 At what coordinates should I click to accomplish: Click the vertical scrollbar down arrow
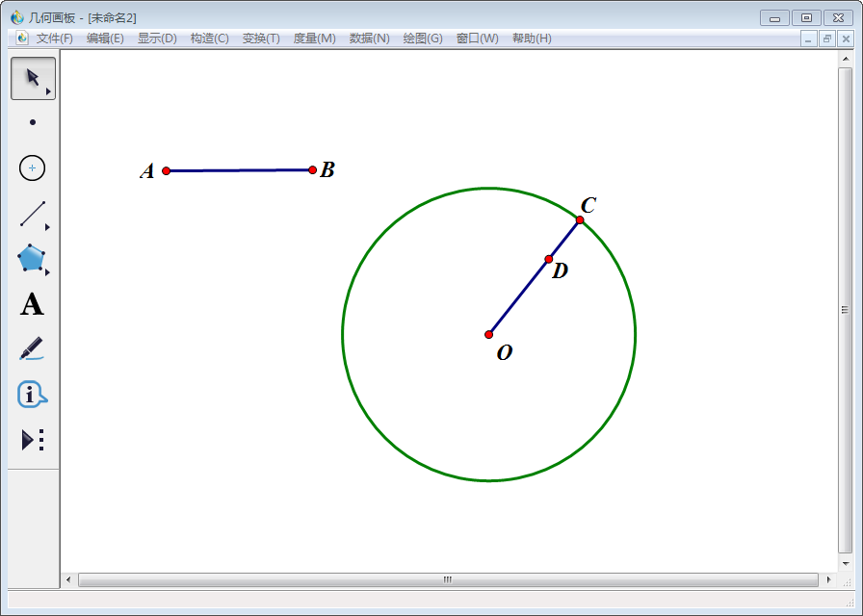(x=845, y=563)
